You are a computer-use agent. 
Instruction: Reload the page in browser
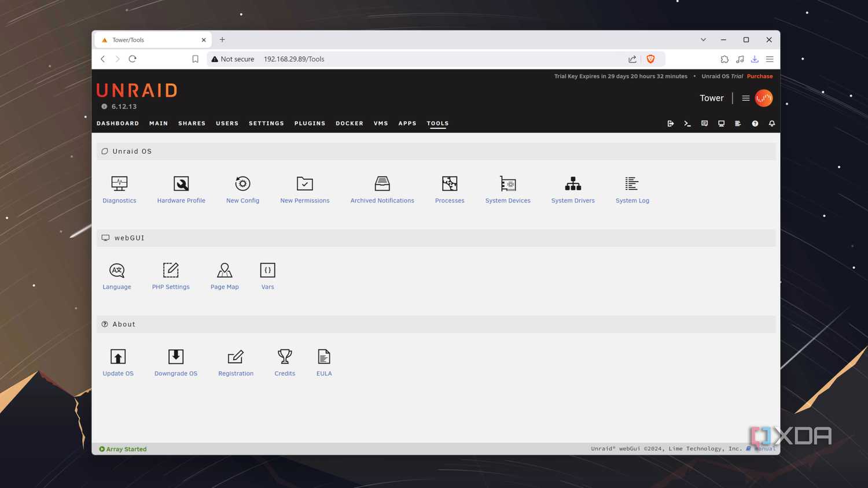coord(133,59)
